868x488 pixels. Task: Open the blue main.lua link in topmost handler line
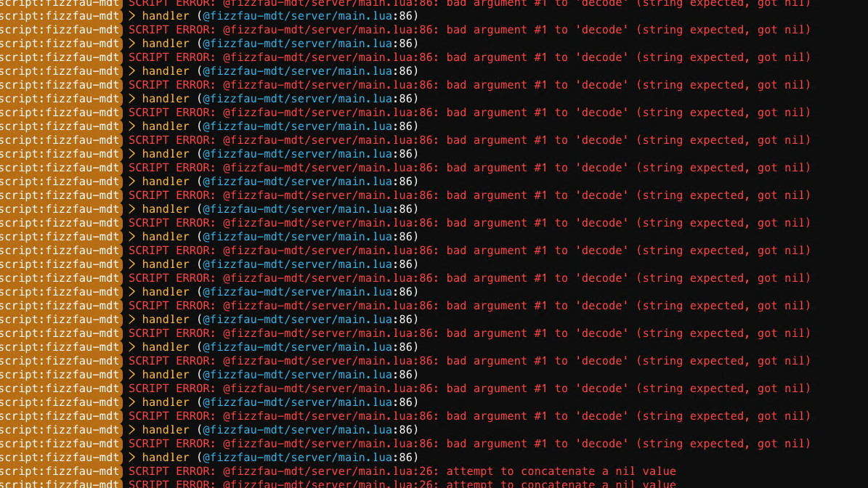297,16
